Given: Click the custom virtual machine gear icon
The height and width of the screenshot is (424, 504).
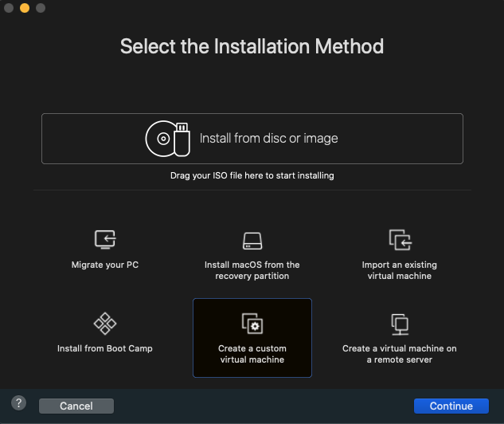Looking at the screenshot, I should click(252, 324).
